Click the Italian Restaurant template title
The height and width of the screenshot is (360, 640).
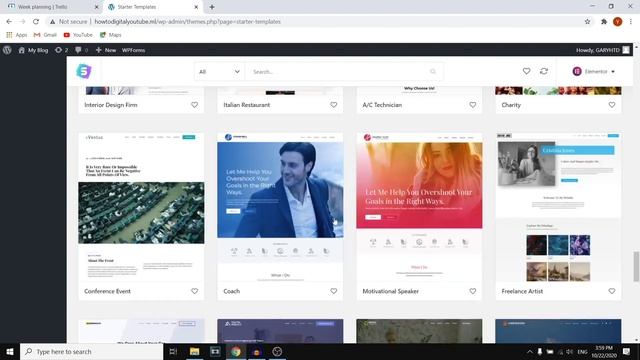click(247, 105)
